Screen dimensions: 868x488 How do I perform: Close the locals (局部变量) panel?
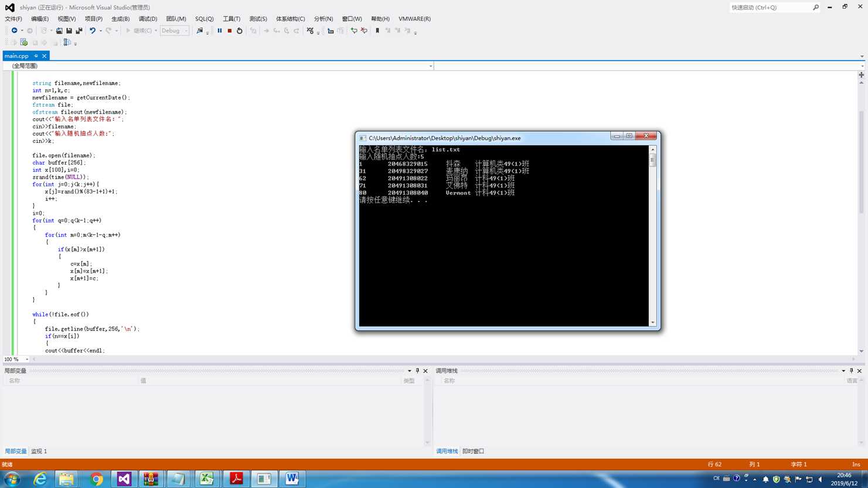tap(426, 371)
